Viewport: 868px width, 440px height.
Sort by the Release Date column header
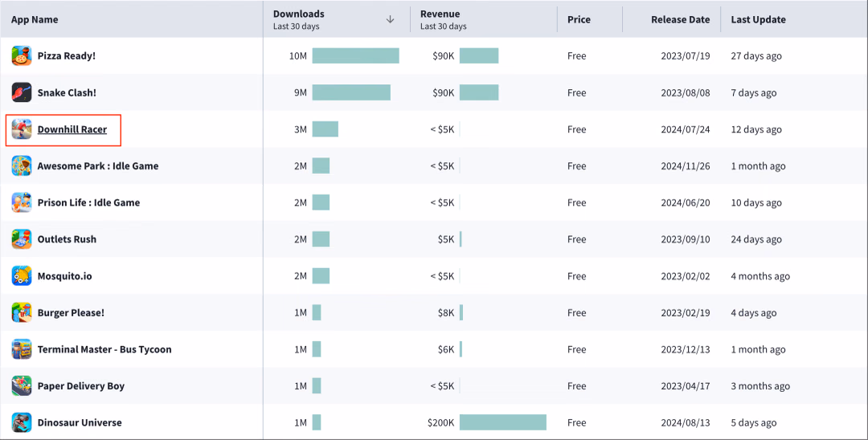pyautogui.click(x=681, y=19)
